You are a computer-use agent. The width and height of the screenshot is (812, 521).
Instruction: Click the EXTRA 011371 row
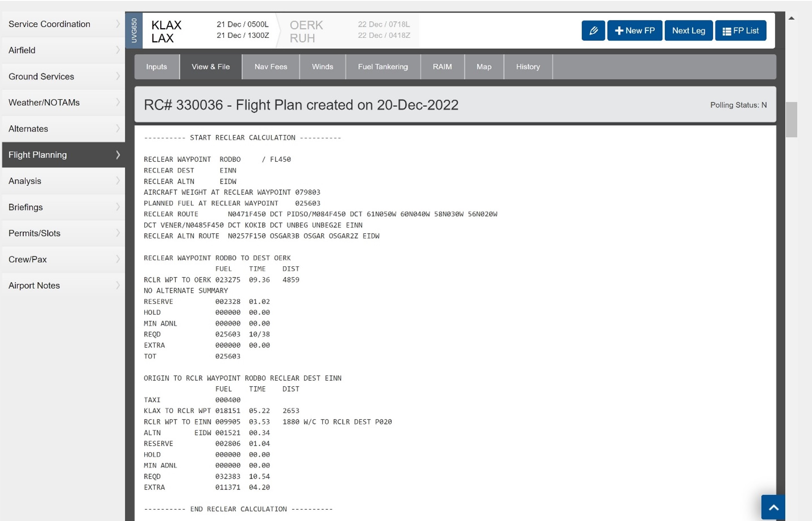point(207,487)
